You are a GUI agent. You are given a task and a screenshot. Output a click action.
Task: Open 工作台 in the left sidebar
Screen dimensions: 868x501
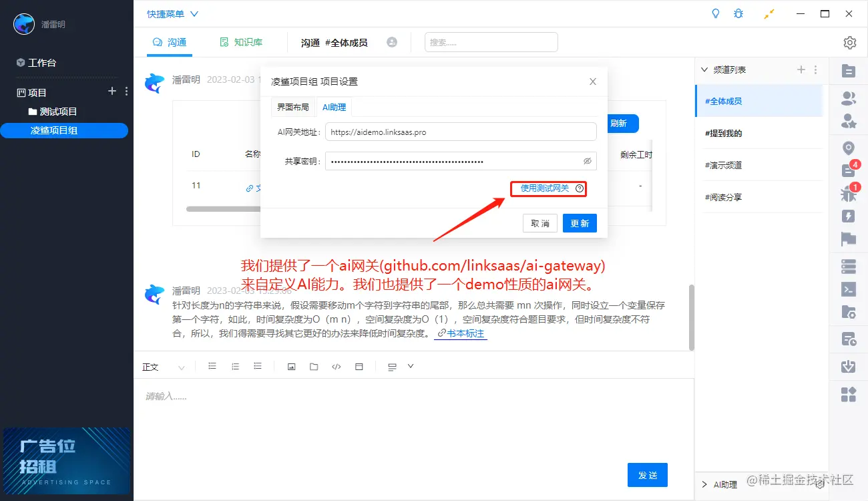coord(37,62)
